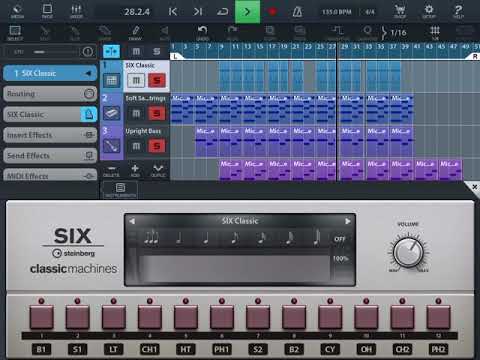Open the Shop

pos(400,11)
